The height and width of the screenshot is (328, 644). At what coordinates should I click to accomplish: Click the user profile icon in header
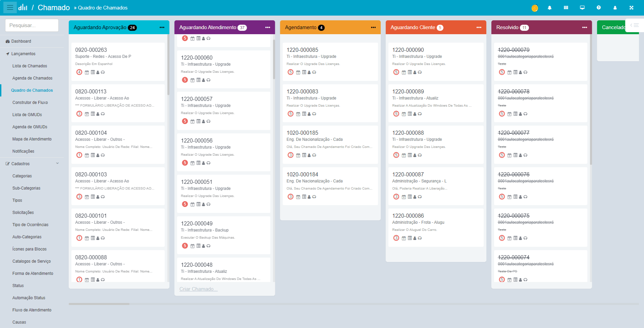pyautogui.click(x=615, y=8)
